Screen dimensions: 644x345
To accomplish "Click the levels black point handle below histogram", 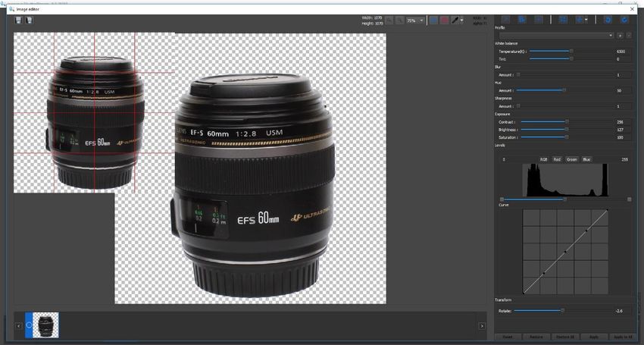I will [x=502, y=199].
